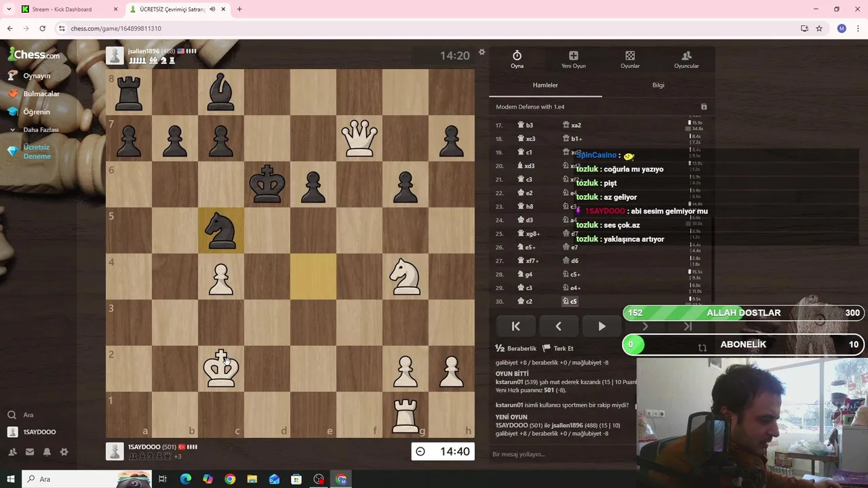Image resolution: width=868 pixels, height=488 pixels.
Task: Play forward through moves
Action: point(601,326)
